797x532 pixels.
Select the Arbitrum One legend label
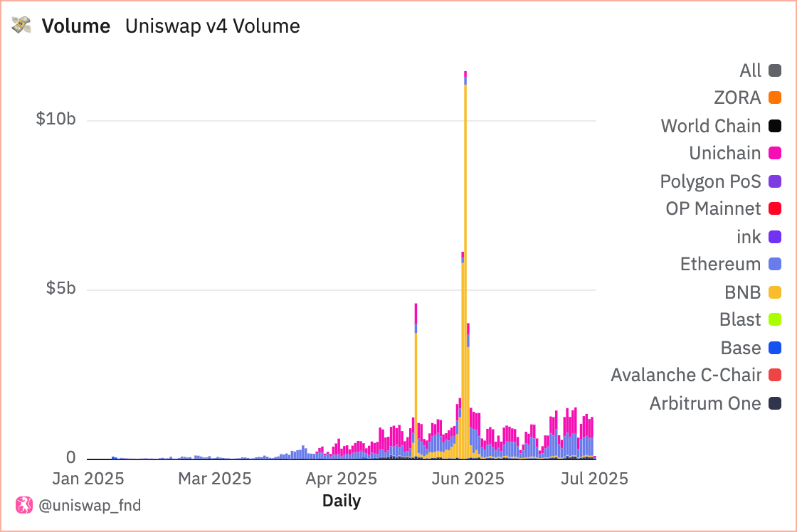(705, 403)
